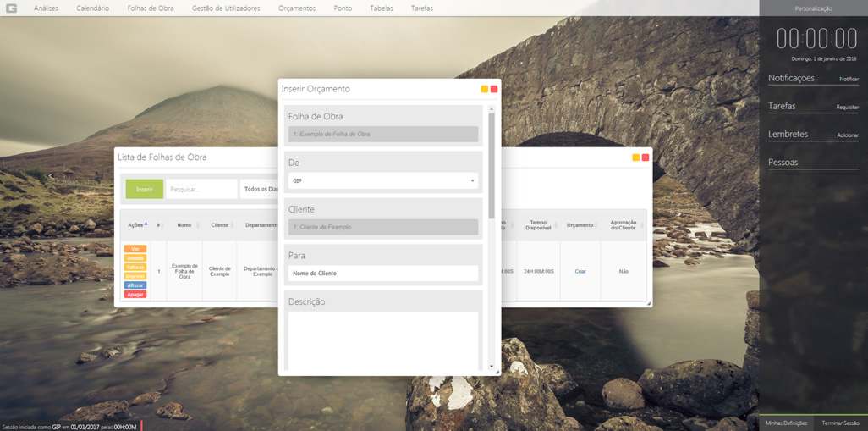Image resolution: width=868 pixels, height=431 pixels.
Task: Click the blue Alterar action button
Action: click(135, 285)
